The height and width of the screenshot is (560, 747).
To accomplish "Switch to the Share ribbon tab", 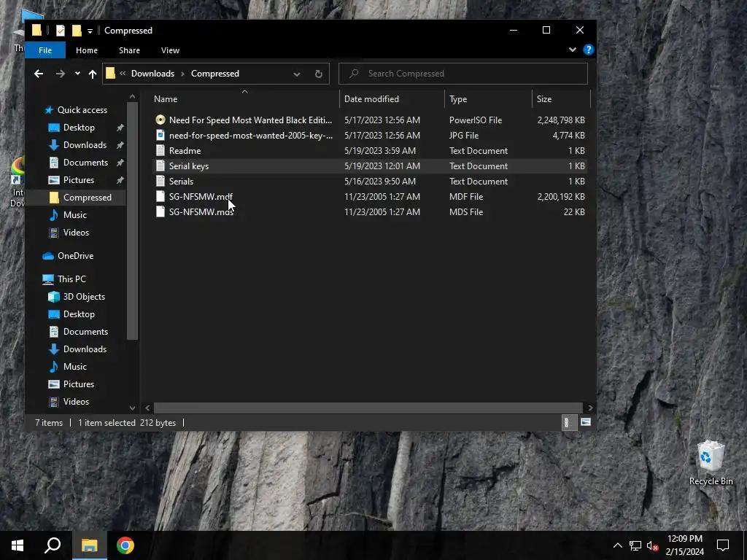I will pos(129,50).
